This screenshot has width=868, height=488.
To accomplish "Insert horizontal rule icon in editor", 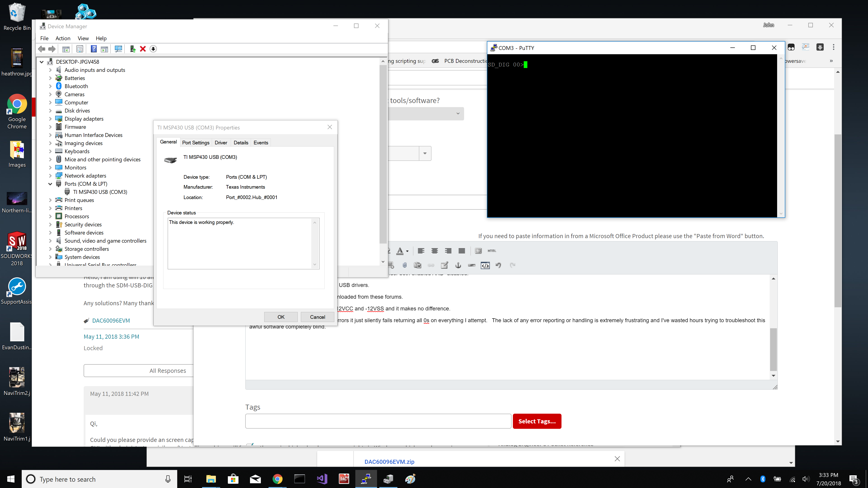I will (x=472, y=265).
